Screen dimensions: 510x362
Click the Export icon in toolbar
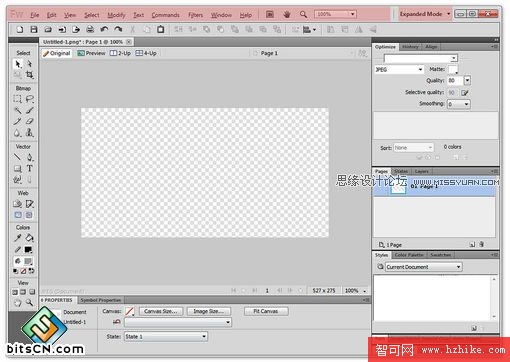[76, 29]
